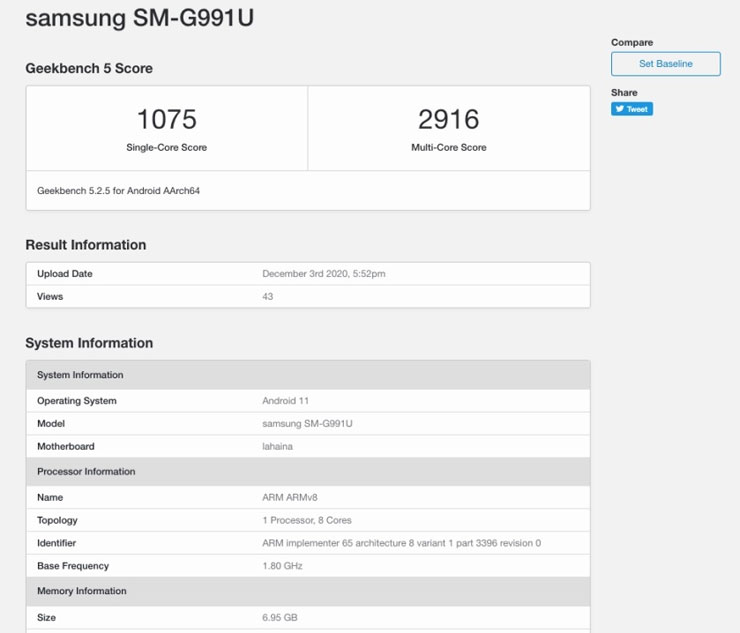Click the Single-Core Score label
Screen dimensions: 740x633
point(167,147)
